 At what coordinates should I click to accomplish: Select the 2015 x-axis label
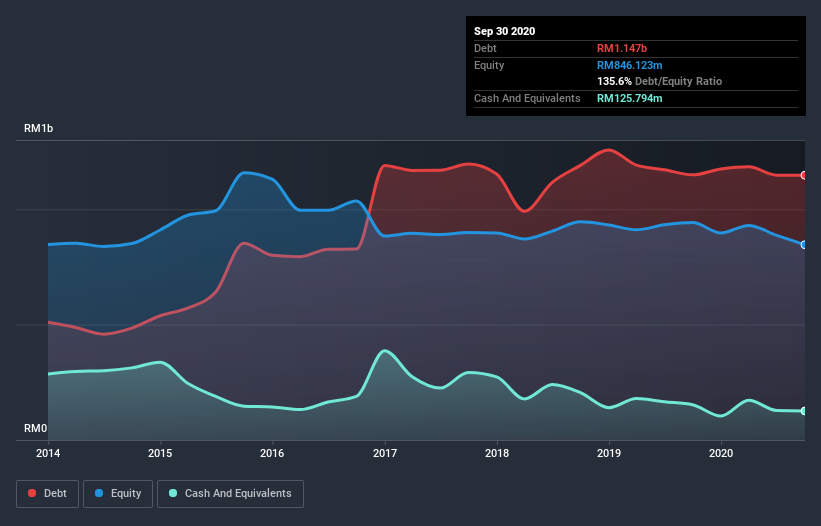[x=160, y=453]
